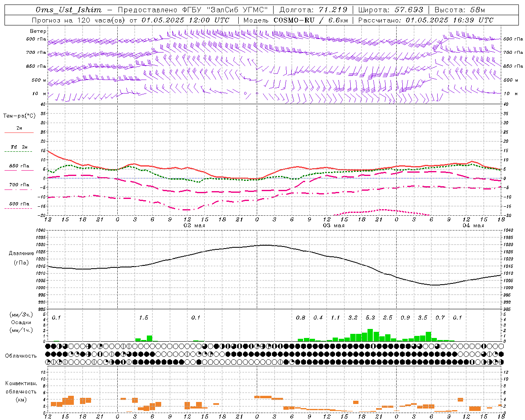Click the (мм/1ч.) unit label

pos(21,330)
